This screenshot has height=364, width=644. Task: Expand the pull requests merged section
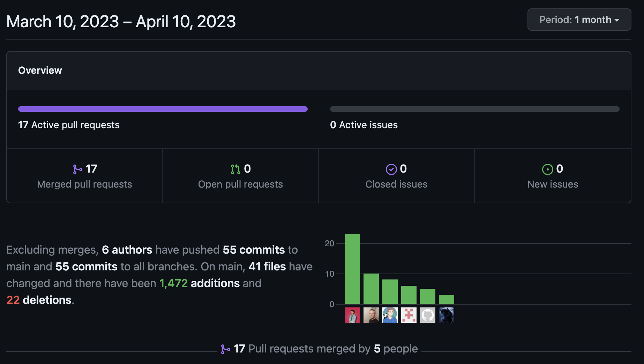320,349
